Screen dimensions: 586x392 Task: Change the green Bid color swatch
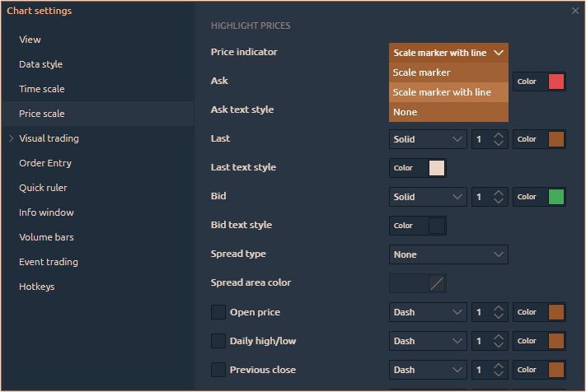tap(556, 197)
